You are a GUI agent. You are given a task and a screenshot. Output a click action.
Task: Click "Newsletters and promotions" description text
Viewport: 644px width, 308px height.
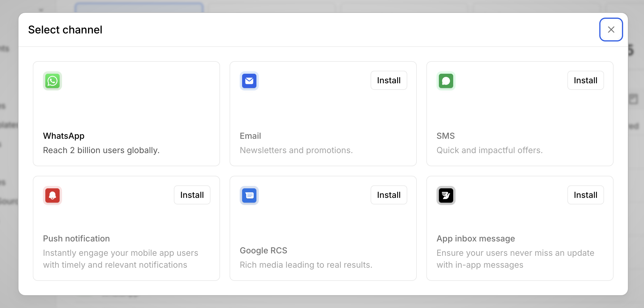click(296, 150)
